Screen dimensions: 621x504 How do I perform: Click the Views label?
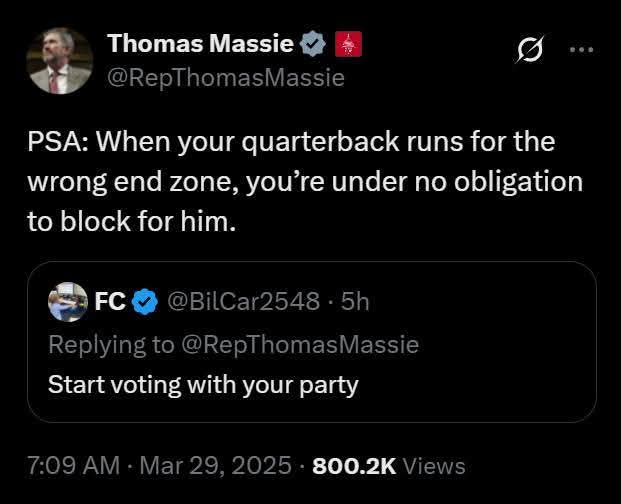(435, 466)
